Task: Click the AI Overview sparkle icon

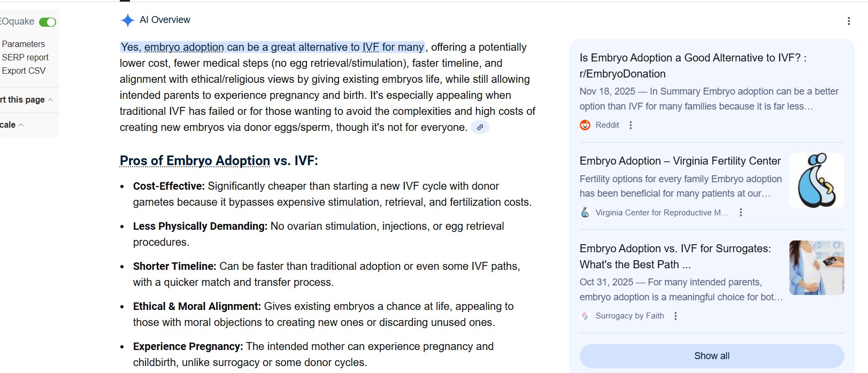Action: (x=127, y=20)
